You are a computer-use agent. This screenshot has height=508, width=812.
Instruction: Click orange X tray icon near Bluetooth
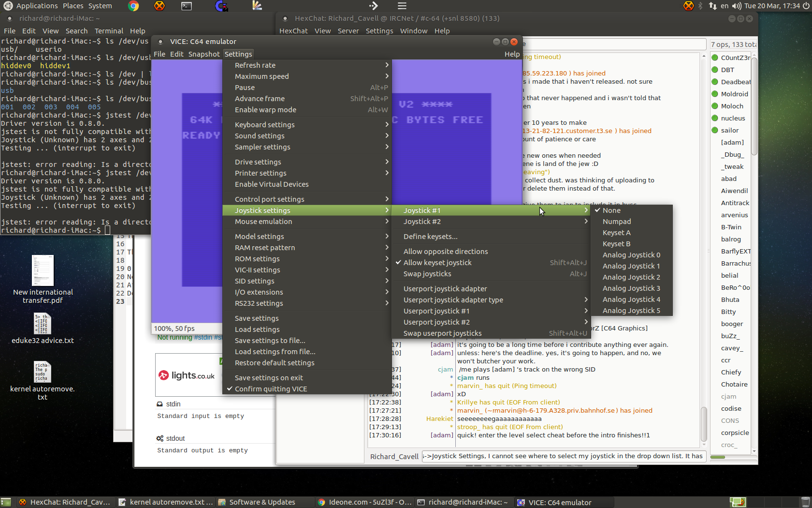[688, 6]
